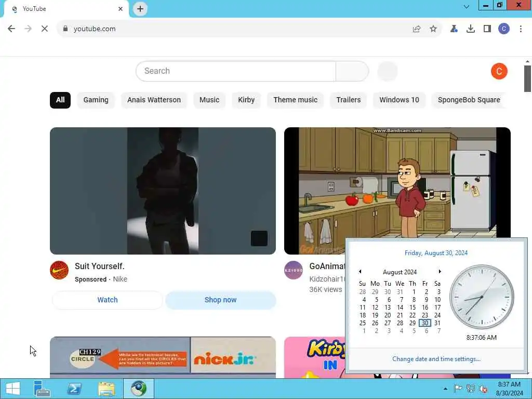The width and height of the screenshot is (532, 399).
Task: Open Chrome three-dot menu
Action: tap(521, 29)
